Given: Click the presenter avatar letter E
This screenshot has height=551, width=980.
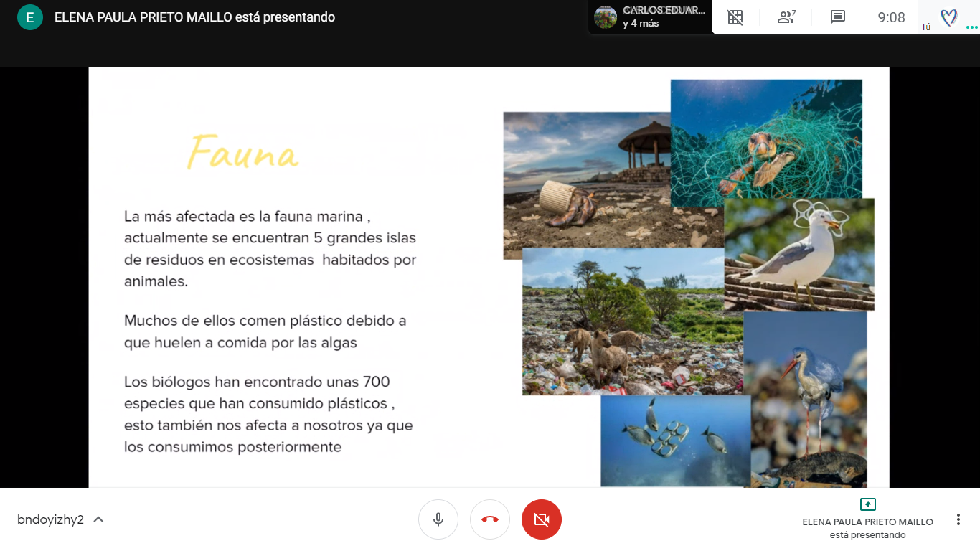Looking at the screenshot, I should (29, 17).
